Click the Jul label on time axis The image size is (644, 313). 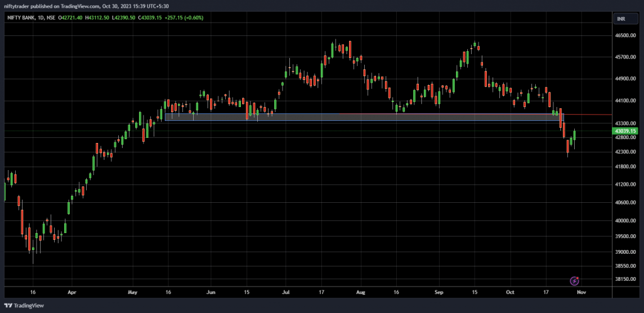286,292
